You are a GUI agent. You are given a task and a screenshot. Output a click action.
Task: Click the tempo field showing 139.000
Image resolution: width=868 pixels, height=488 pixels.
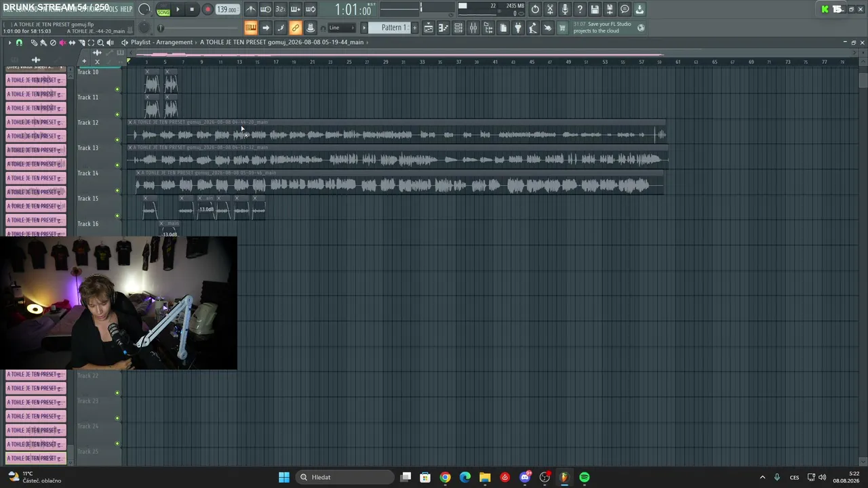tap(226, 9)
